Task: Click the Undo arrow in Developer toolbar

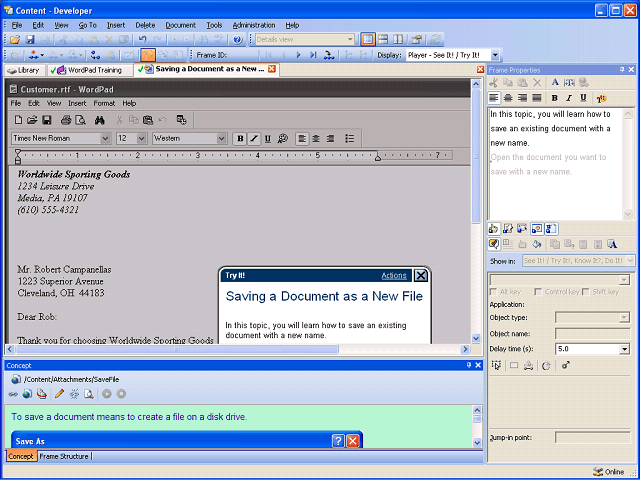Action: click(x=142, y=40)
